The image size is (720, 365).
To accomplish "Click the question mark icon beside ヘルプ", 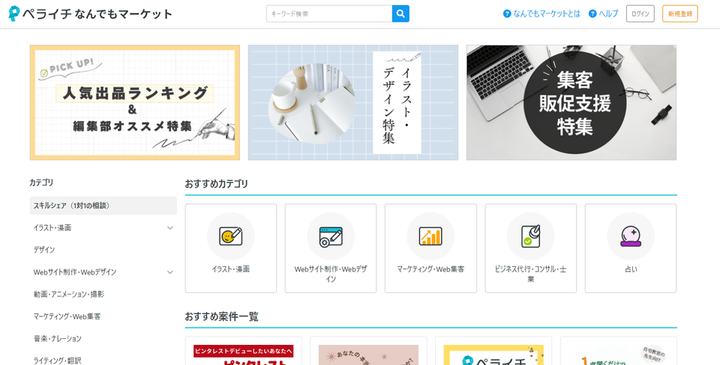I will coord(592,14).
